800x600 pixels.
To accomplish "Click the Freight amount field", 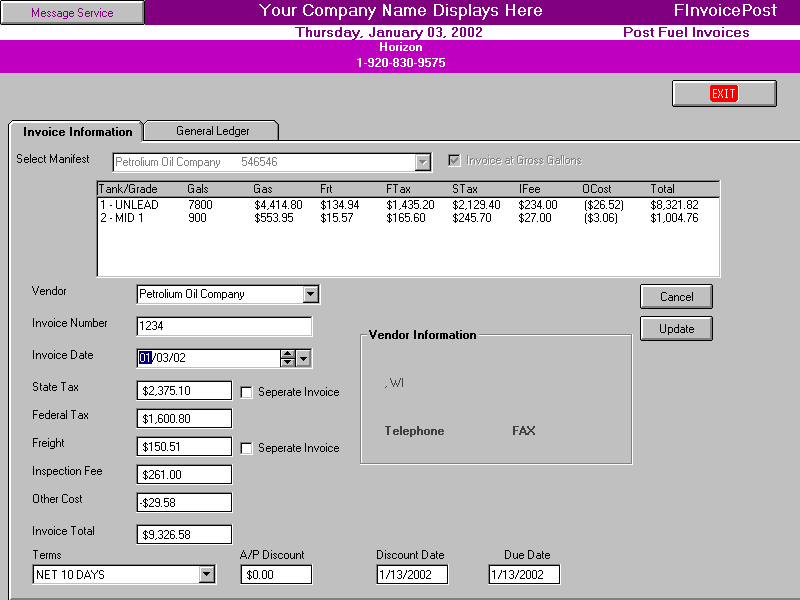I will (184, 447).
